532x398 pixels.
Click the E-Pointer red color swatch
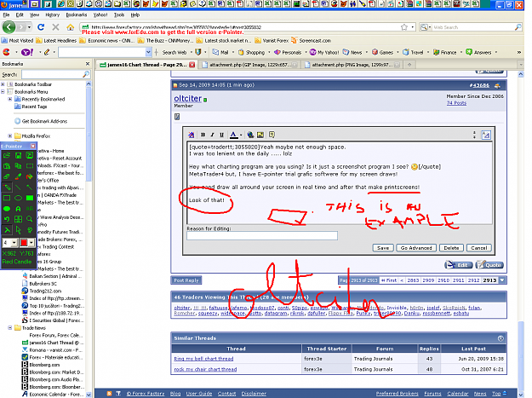24,243
